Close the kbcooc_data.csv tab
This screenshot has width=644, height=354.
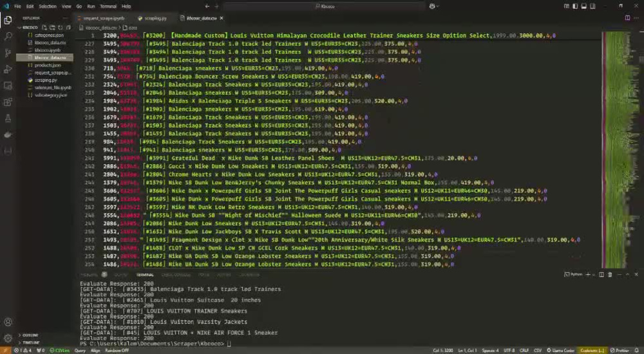222,18
